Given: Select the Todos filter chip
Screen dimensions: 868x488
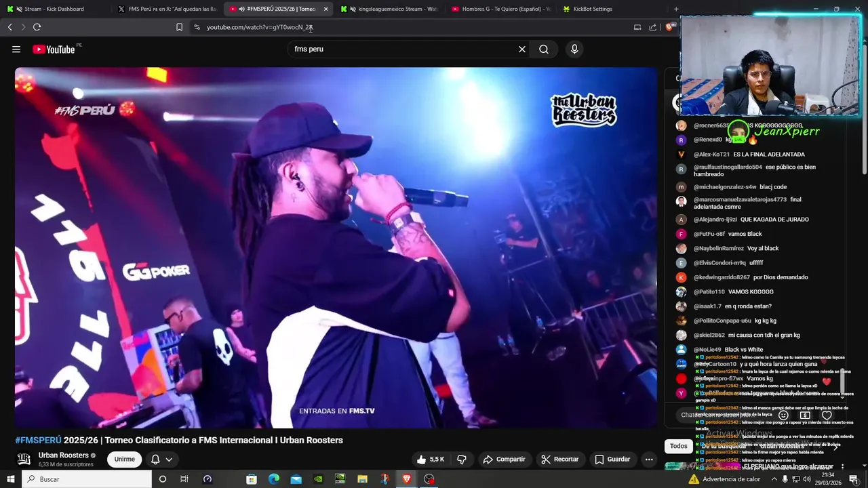Looking at the screenshot, I should 679,446.
